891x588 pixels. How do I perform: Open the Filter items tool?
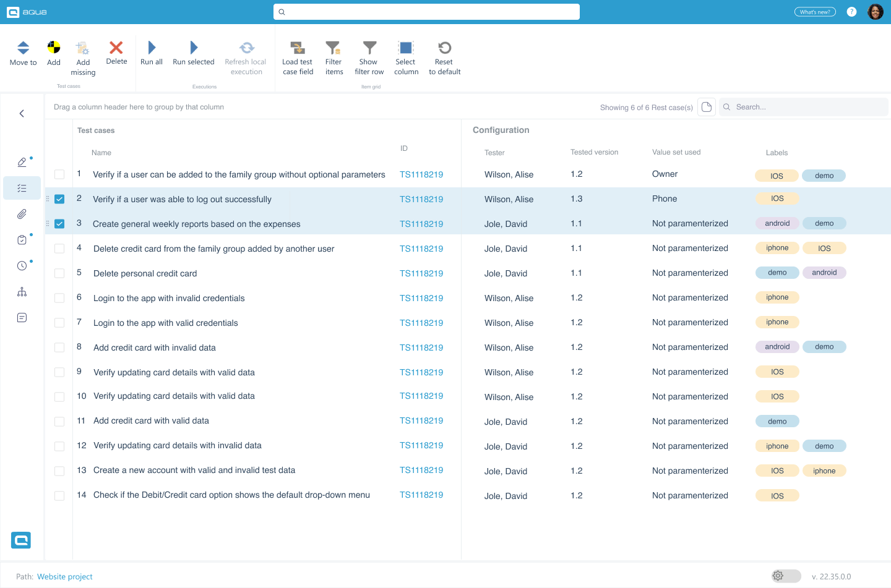pyautogui.click(x=334, y=56)
